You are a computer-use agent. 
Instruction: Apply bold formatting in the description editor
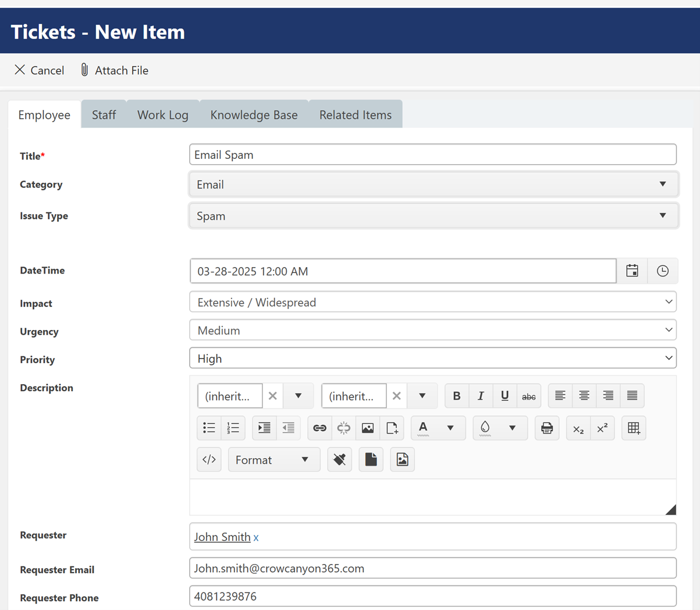point(456,396)
